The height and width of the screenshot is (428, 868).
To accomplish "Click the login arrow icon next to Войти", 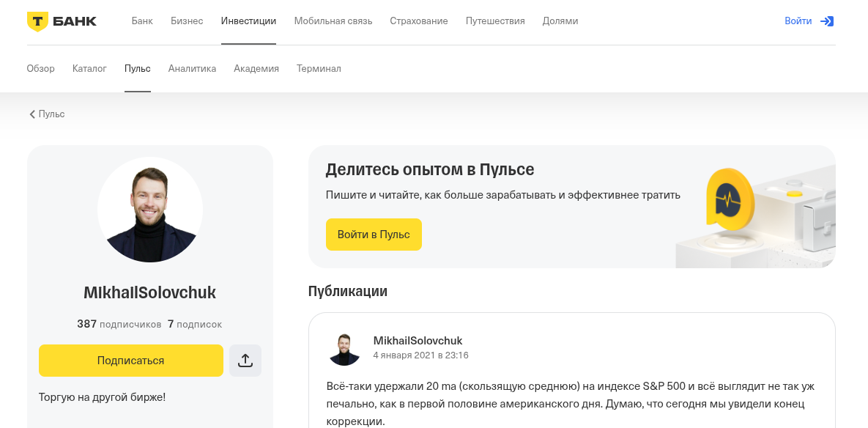I will (x=827, y=21).
